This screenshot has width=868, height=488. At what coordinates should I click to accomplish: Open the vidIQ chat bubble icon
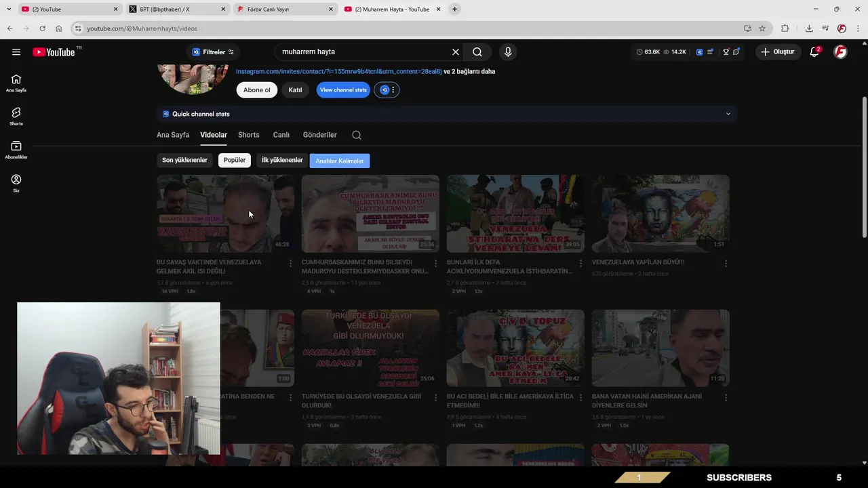736,52
